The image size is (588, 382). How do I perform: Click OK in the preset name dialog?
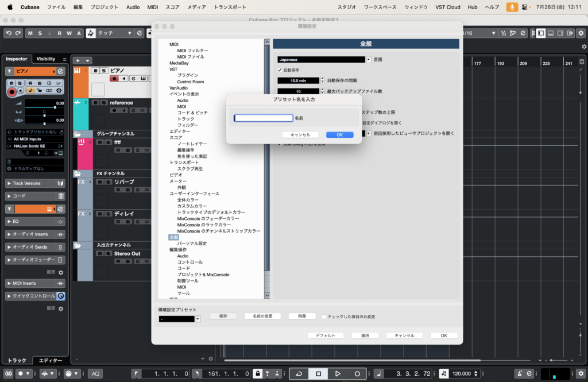coord(339,134)
